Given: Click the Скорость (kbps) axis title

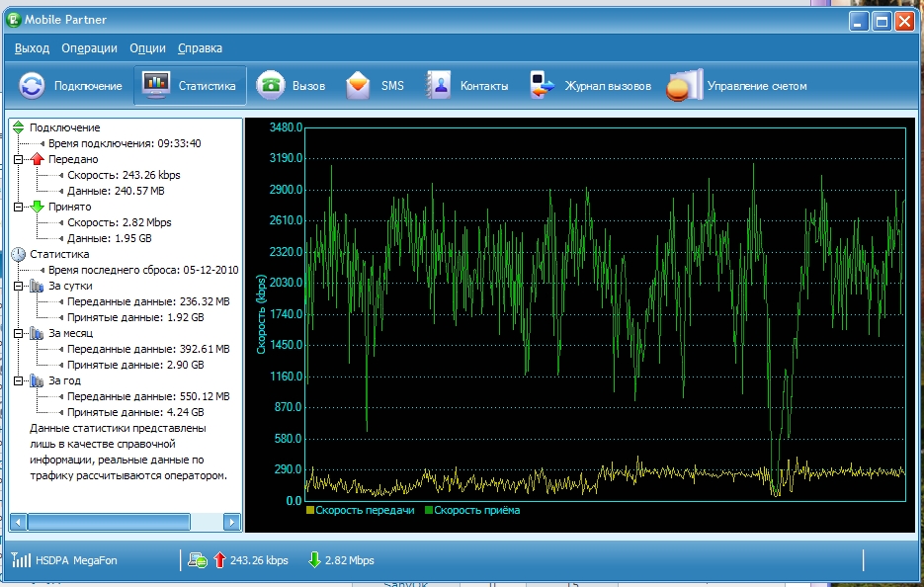Looking at the screenshot, I should (261, 314).
